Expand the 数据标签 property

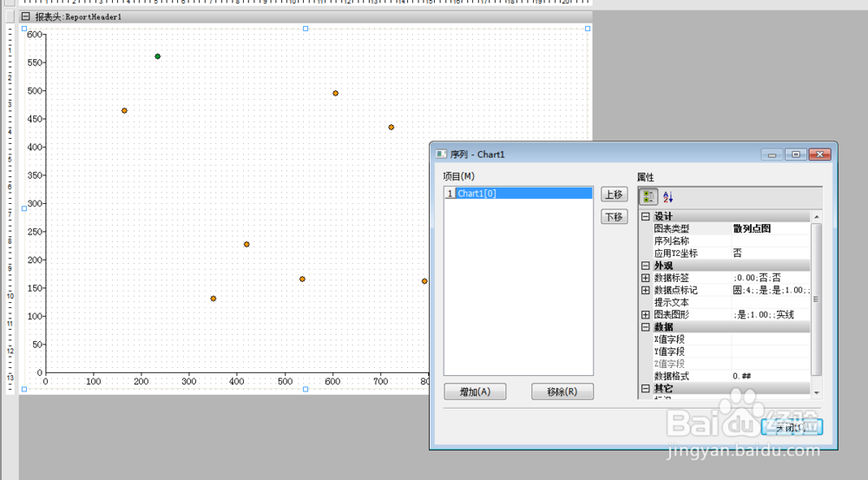pos(646,278)
